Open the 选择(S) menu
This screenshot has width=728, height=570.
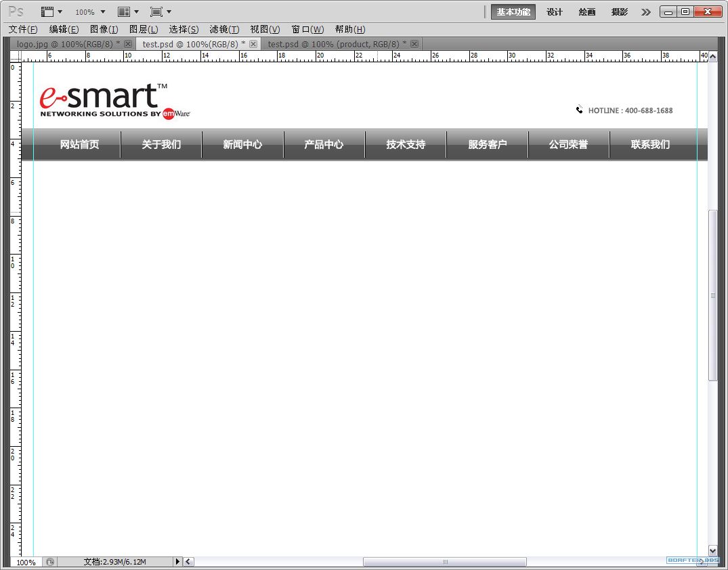(184, 29)
